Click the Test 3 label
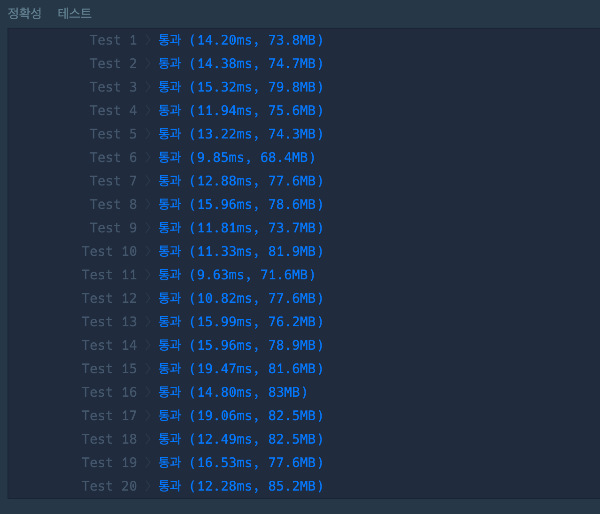600x514 pixels. (x=113, y=87)
